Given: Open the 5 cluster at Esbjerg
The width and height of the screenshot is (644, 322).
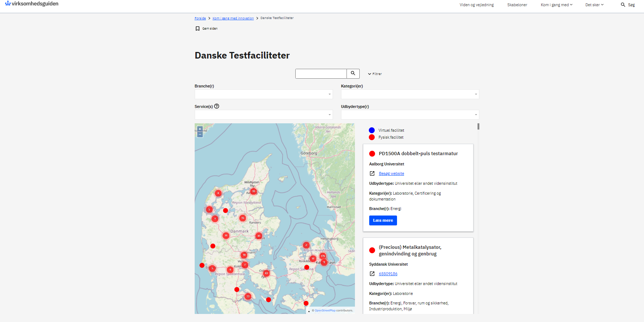Looking at the screenshot, I should pyautogui.click(x=212, y=268).
